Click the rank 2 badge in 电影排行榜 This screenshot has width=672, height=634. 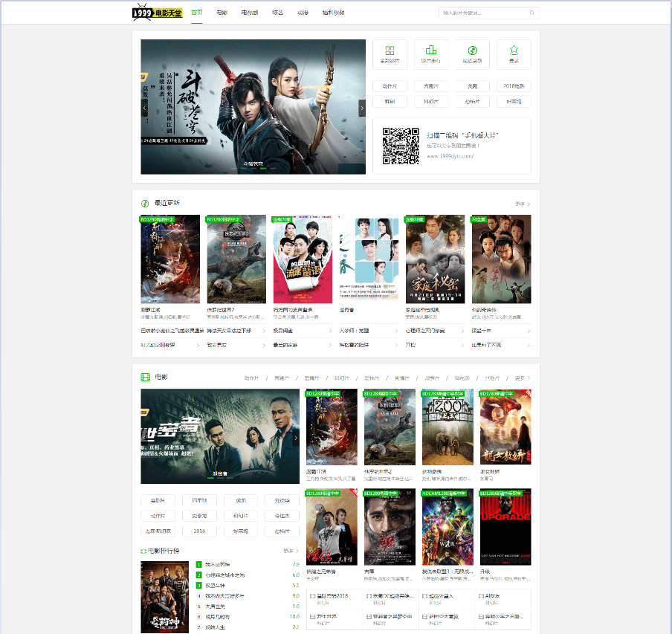click(199, 575)
